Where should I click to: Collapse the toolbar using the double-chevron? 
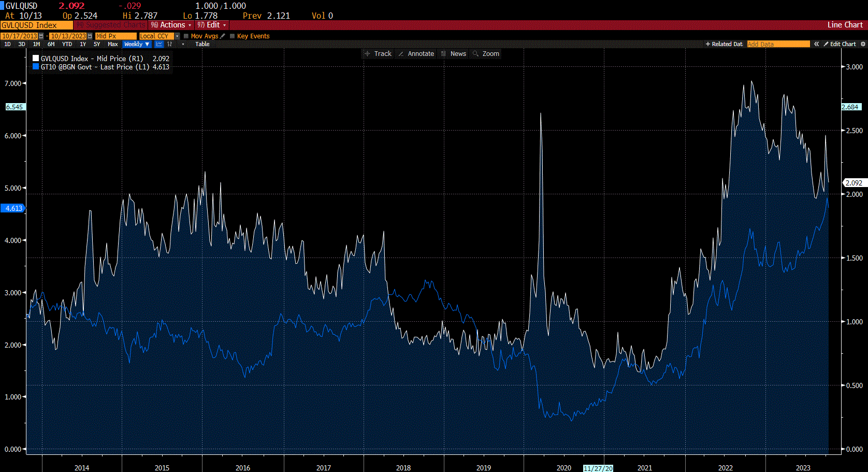click(816, 44)
